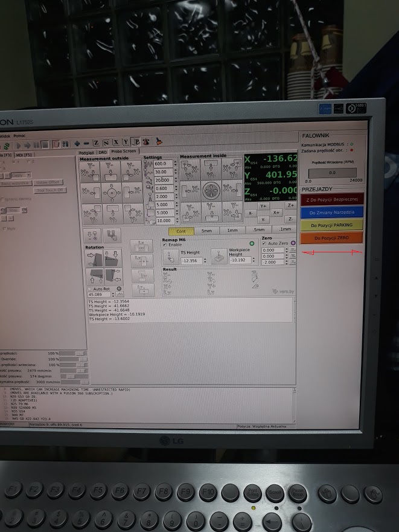Toggle the Auto Rot checkbox

click(89, 289)
